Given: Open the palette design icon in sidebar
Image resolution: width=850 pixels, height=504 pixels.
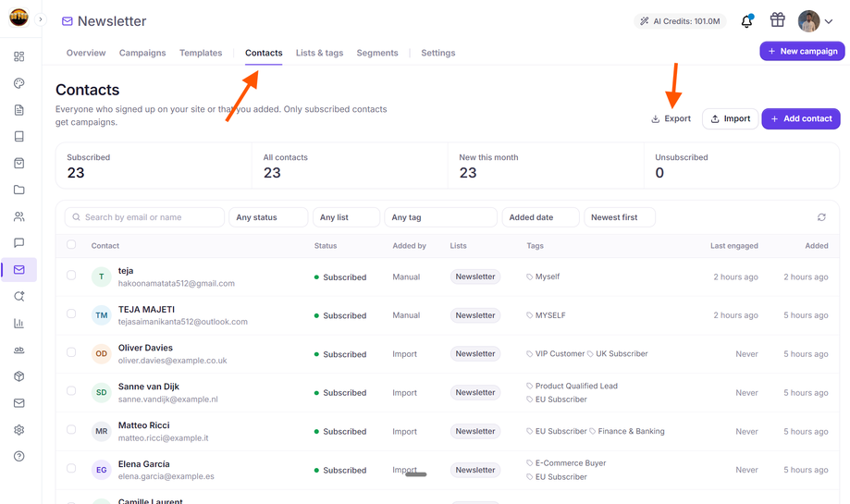Looking at the screenshot, I should click(19, 83).
